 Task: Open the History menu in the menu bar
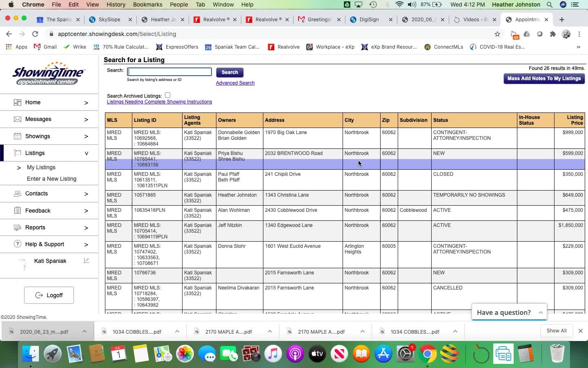coord(116,4)
